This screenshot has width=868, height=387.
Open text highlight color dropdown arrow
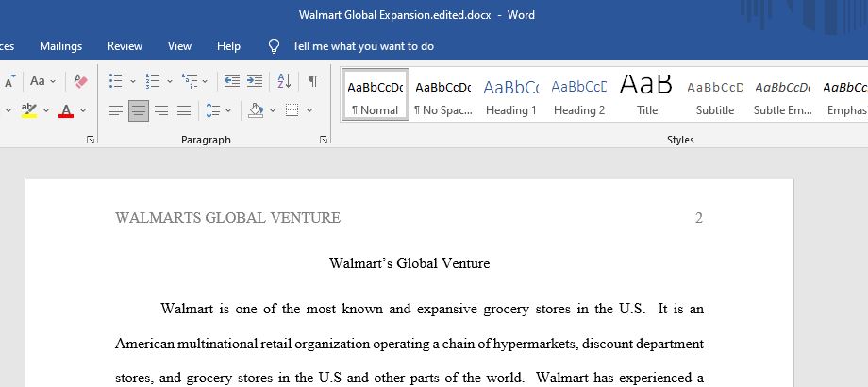(x=46, y=110)
